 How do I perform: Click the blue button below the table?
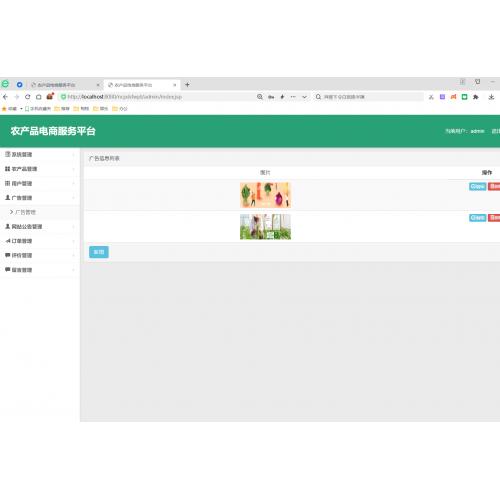99,252
